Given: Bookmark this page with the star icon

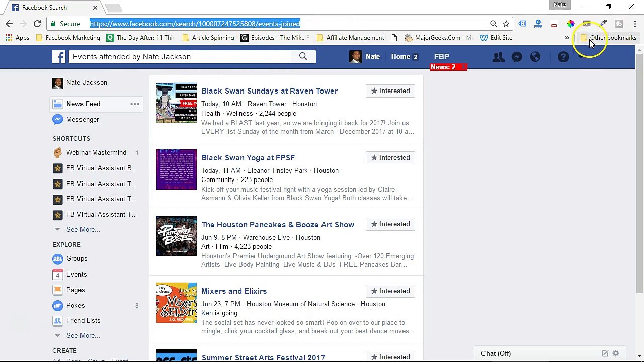Looking at the screenshot, I should [506, 24].
